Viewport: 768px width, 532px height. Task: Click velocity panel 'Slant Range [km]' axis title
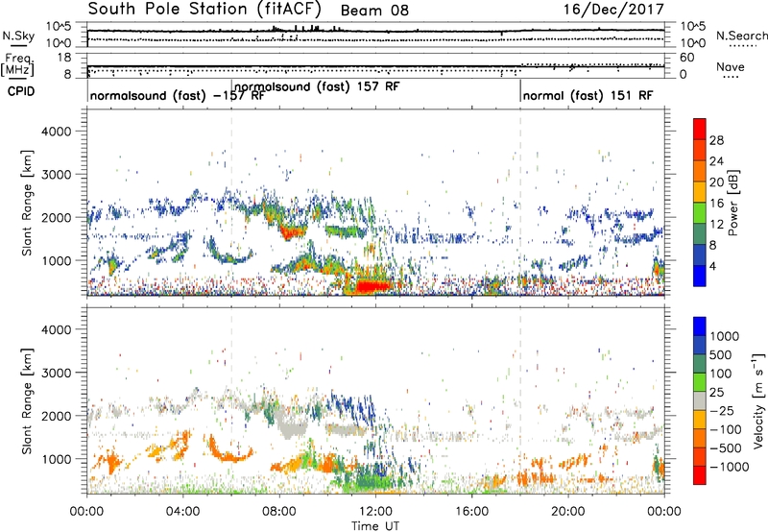[x=27, y=401]
